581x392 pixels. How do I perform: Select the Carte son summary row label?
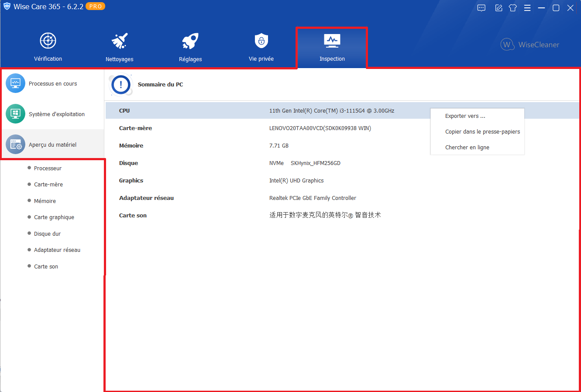[133, 216]
